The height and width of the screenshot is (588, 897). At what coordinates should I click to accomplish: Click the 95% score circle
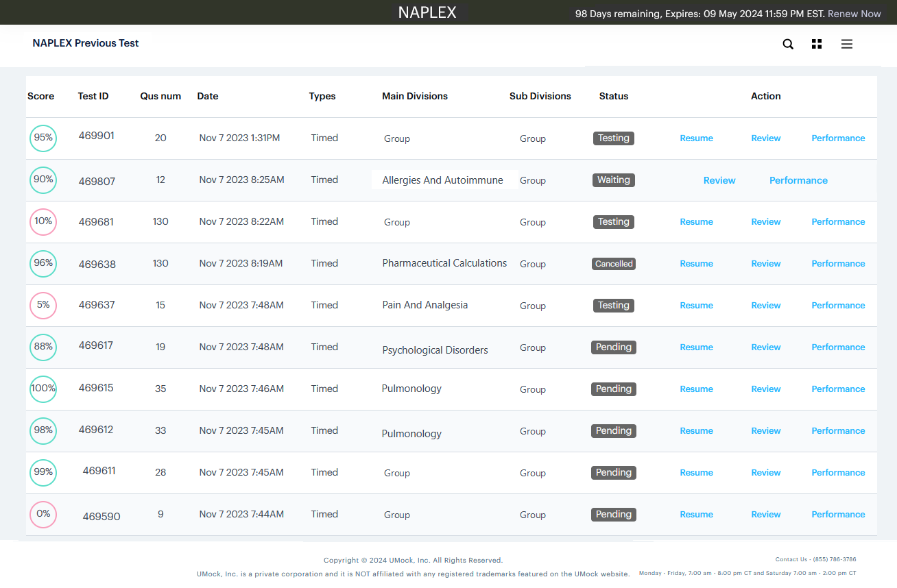[x=43, y=138]
